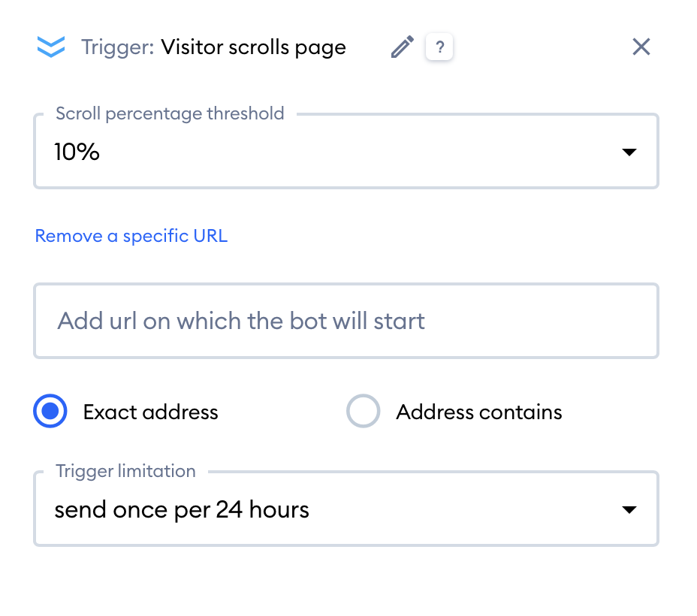The width and height of the screenshot is (697, 616).
Task: Click the "Trigger:" heading text
Action: point(117,47)
